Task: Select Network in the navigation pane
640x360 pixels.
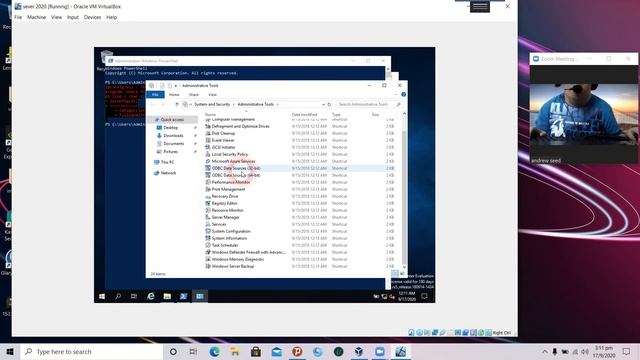Action: point(168,173)
